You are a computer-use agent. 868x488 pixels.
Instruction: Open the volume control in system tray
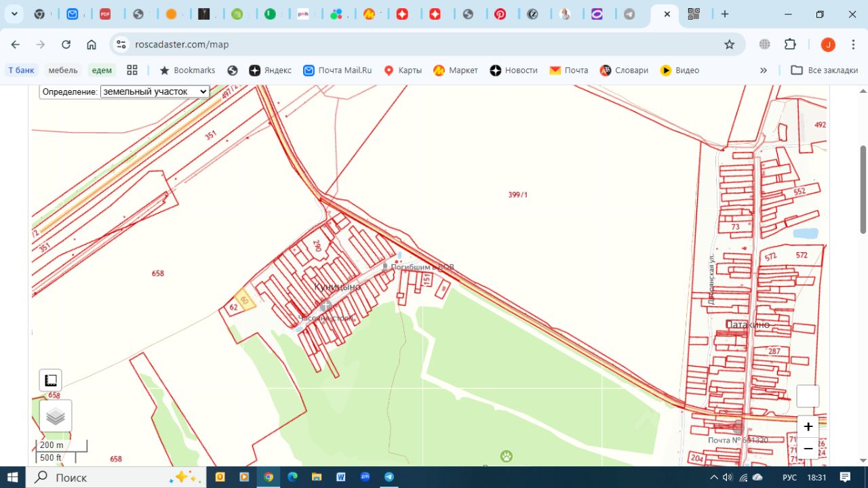click(x=728, y=477)
